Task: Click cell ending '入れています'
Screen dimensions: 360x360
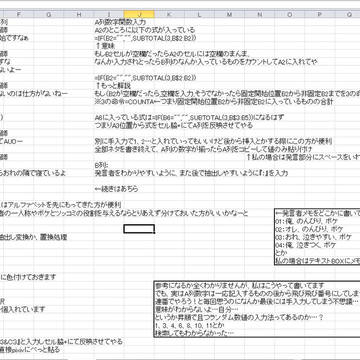Action: [22, 309]
